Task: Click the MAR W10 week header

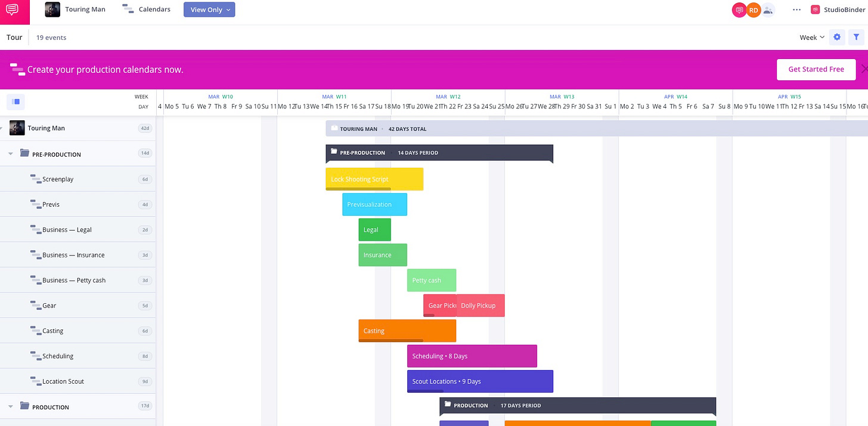Action: point(221,97)
